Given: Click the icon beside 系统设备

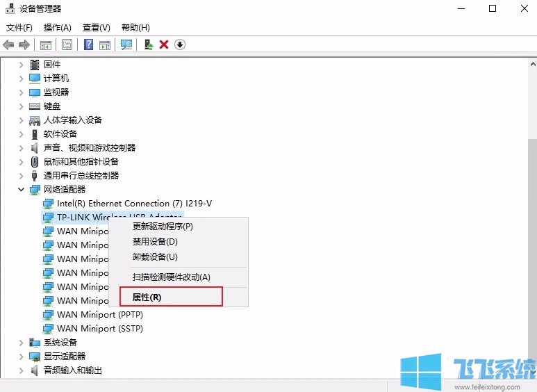Looking at the screenshot, I should [35, 343].
